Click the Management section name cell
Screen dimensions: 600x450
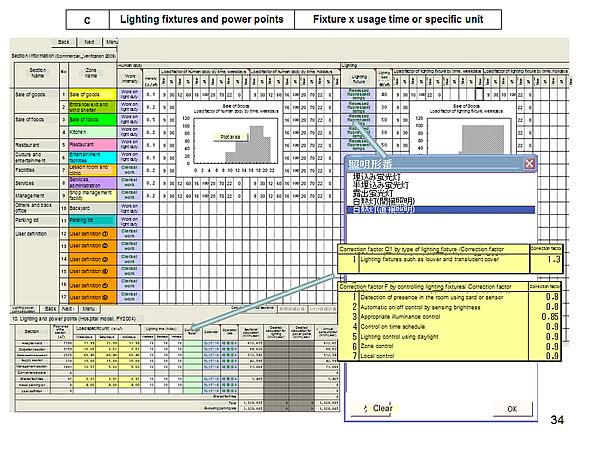pyautogui.click(x=36, y=196)
